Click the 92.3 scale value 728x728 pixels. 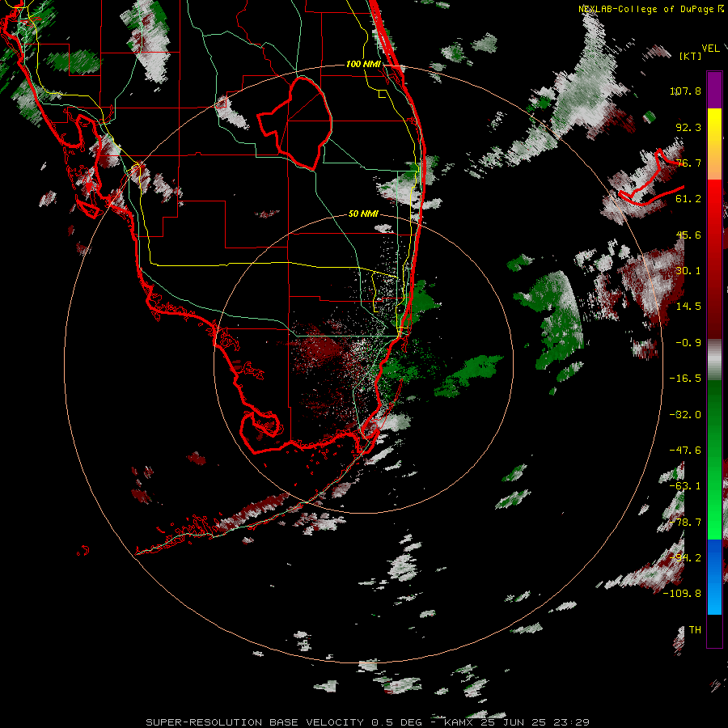pyautogui.click(x=688, y=127)
